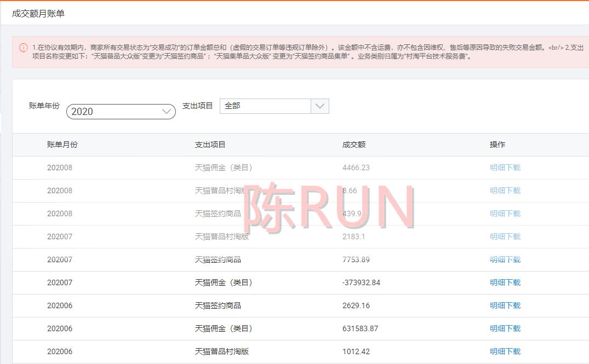Click the 成交额 column header
Image resolution: width=589 pixels, height=364 pixels.
coord(354,145)
